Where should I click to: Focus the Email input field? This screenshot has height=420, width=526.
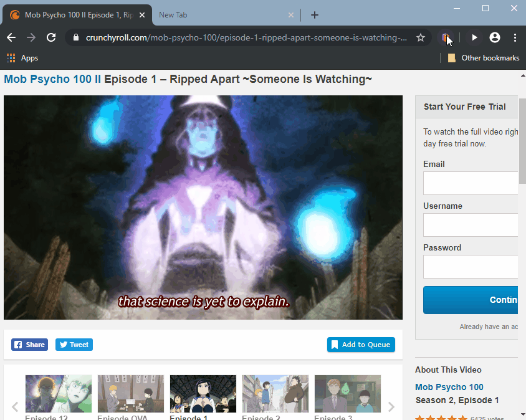coord(471,183)
